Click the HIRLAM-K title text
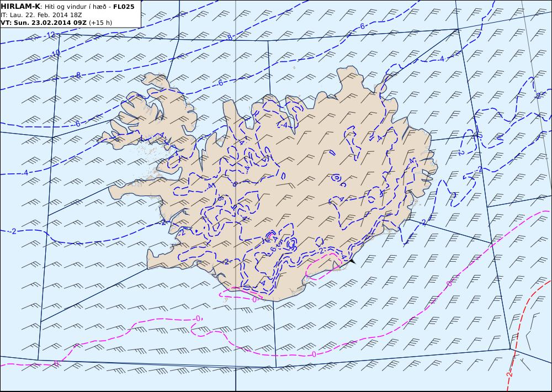The image size is (552, 392). [x=21, y=7]
